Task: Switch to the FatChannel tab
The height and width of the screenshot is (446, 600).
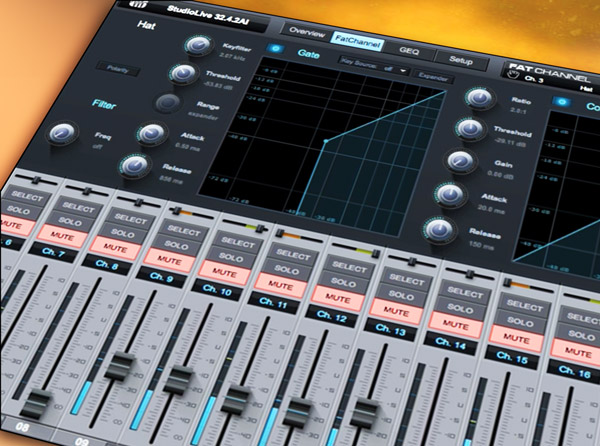Action: [357, 41]
